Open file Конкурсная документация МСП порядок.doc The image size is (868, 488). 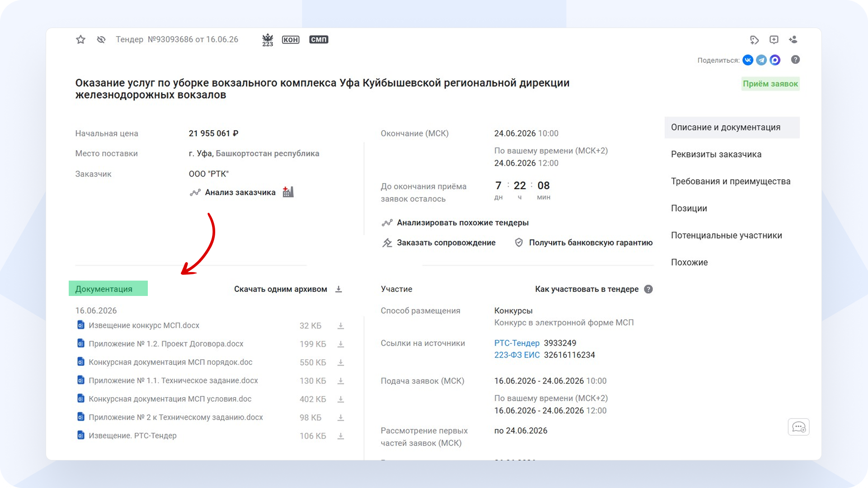170,362
